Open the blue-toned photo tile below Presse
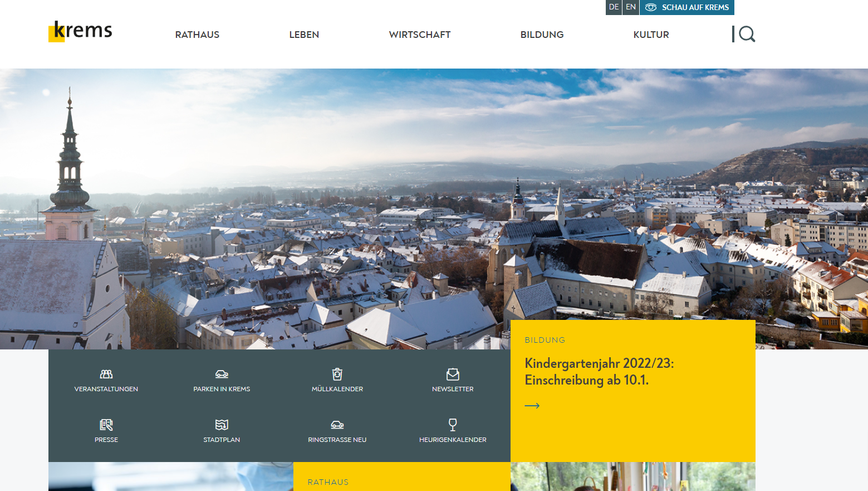The height and width of the screenshot is (491, 868). pos(171,477)
